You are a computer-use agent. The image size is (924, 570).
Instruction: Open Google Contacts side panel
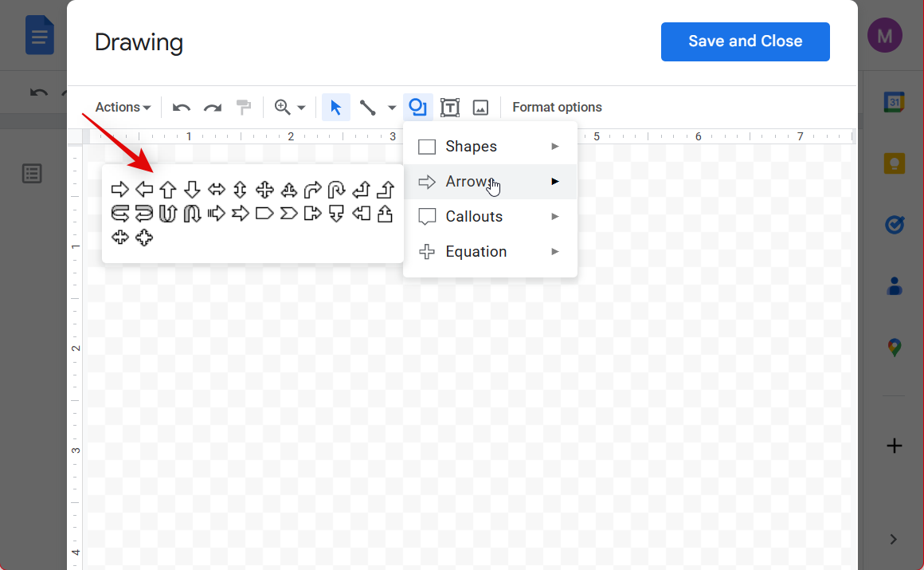click(x=894, y=286)
